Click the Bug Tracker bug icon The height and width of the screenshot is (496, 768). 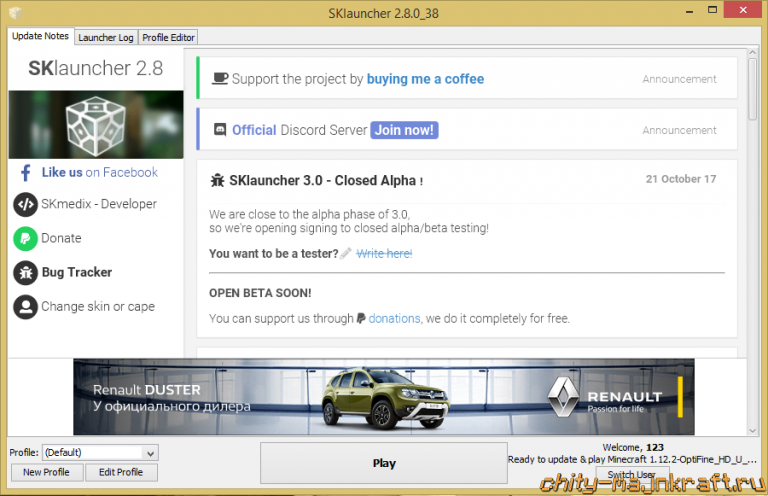25,272
